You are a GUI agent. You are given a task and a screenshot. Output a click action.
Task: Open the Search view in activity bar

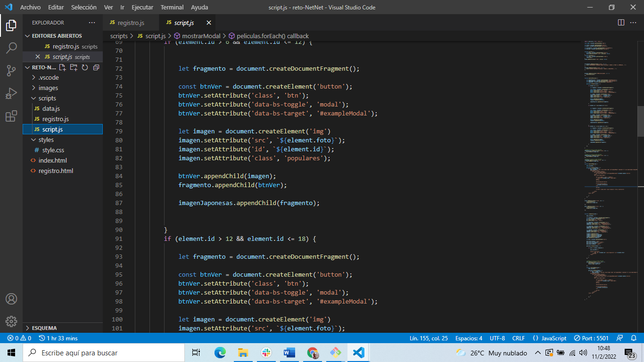[x=11, y=48]
